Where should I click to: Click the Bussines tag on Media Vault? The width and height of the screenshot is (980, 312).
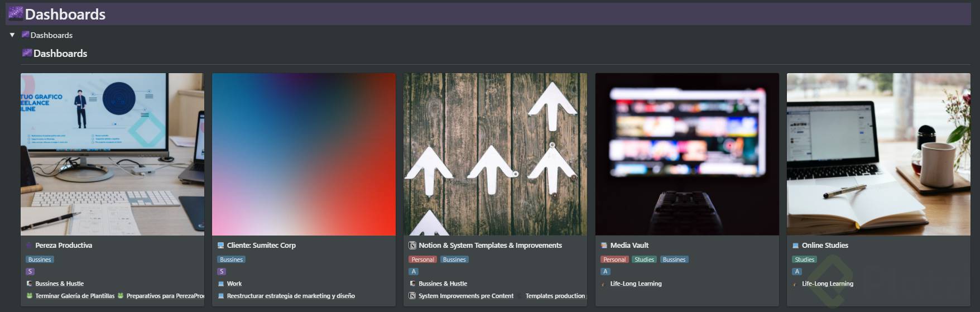coord(674,260)
